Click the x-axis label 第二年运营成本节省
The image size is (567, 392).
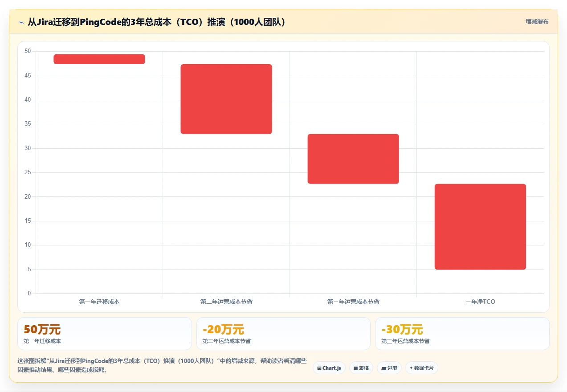coord(226,302)
